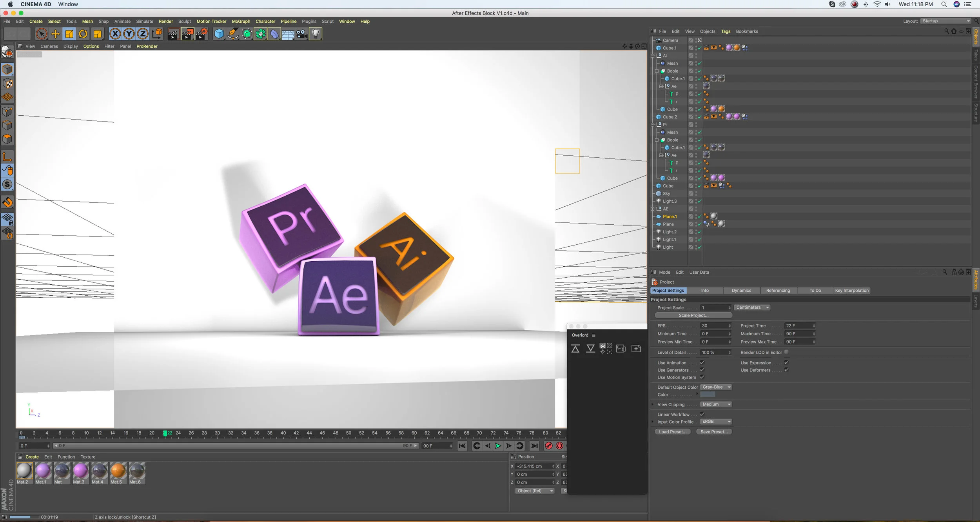Switch to the Key Interpolation tab
The height and width of the screenshot is (522, 980).
(852, 291)
